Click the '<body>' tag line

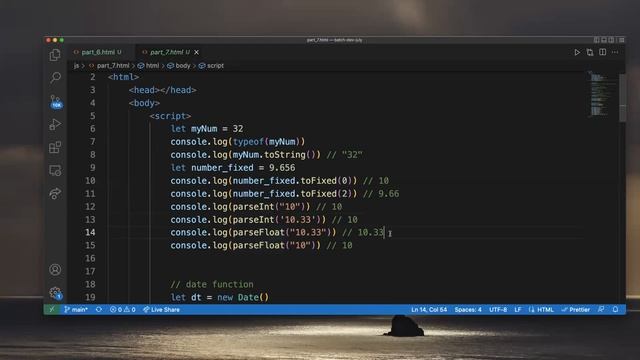coord(144,103)
